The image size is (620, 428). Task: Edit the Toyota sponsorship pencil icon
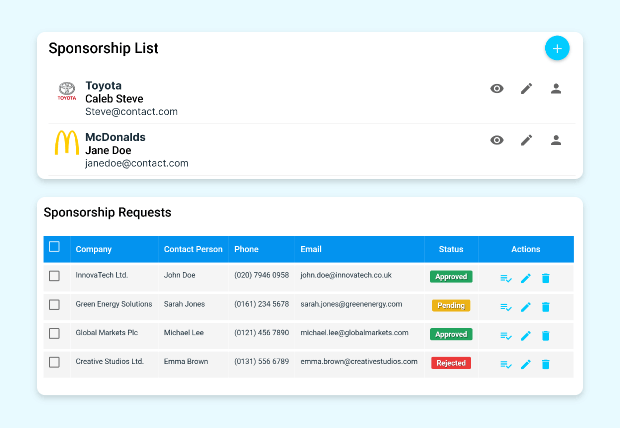526,89
